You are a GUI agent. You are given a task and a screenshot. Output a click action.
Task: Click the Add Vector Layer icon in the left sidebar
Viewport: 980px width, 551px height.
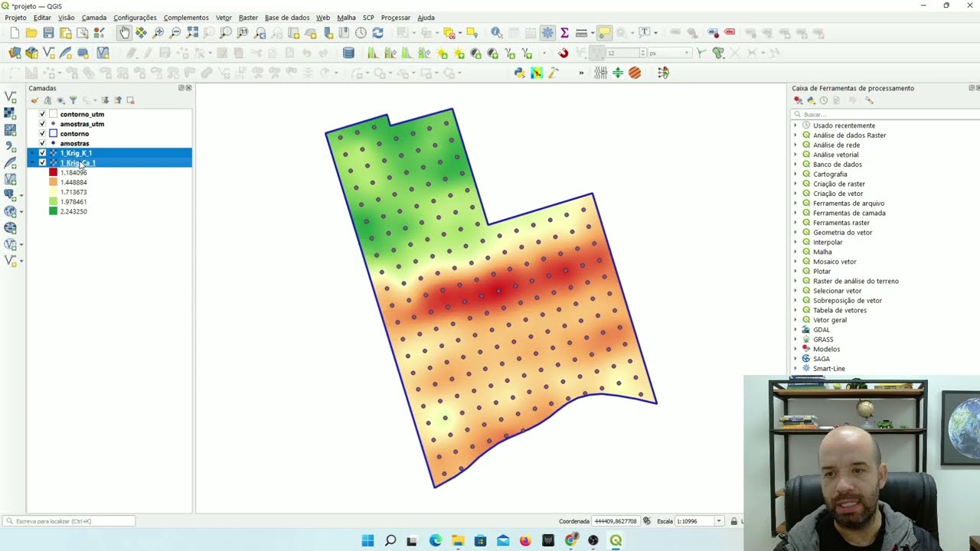[11, 97]
